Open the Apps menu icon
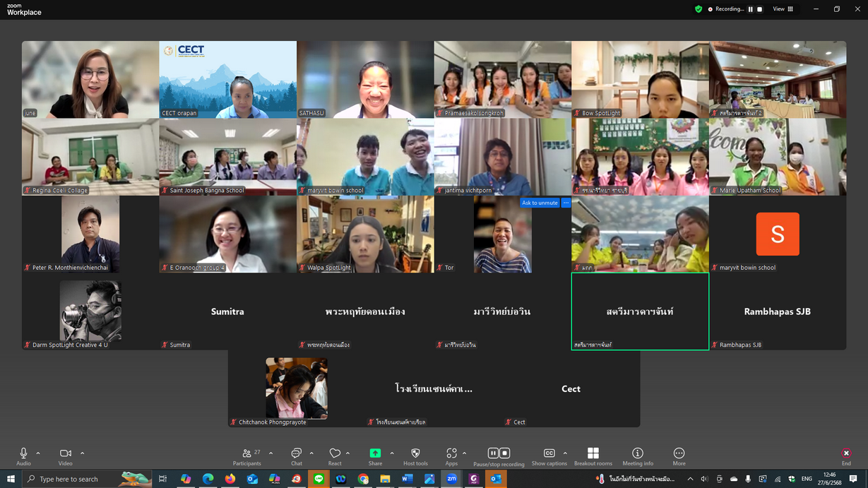Image resolution: width=868 pixels, height=488 pixels. pyautogui.click(x=451, y=456)
